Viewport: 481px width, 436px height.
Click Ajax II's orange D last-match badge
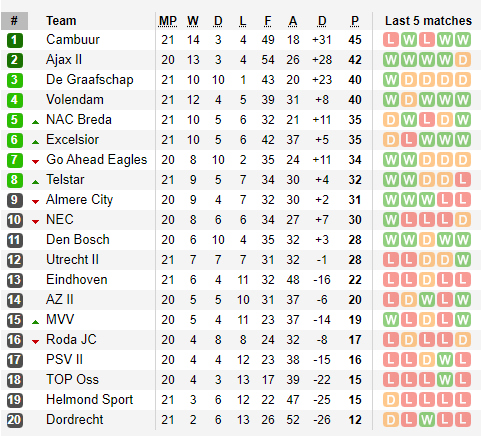(x=463, y=60)
